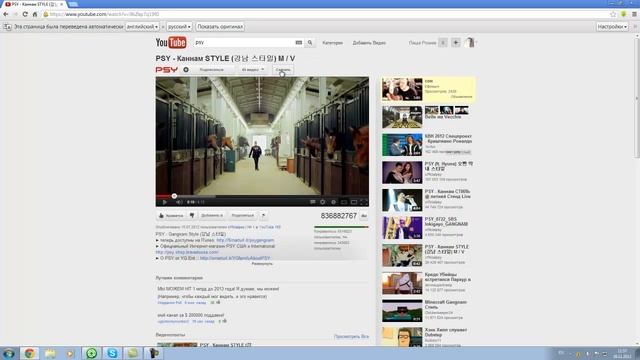Open the statistics button beside view count
Screen dimensions: 640x360
point(364,216)
